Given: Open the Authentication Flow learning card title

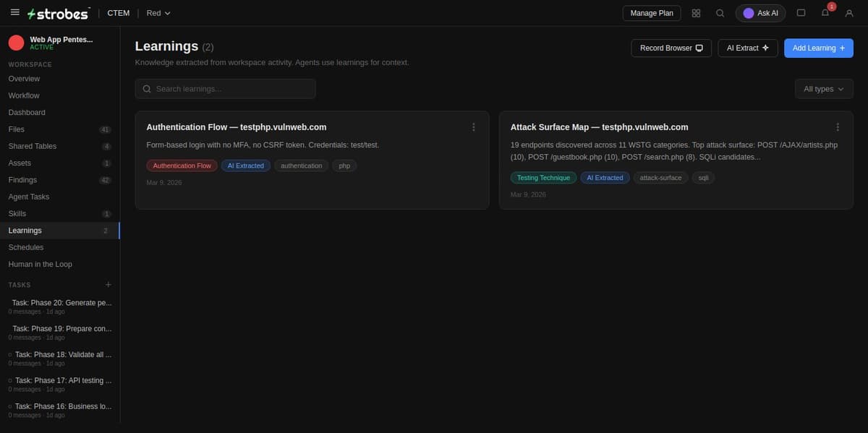Looking at the screenshot, I should [x=236, y=127].
